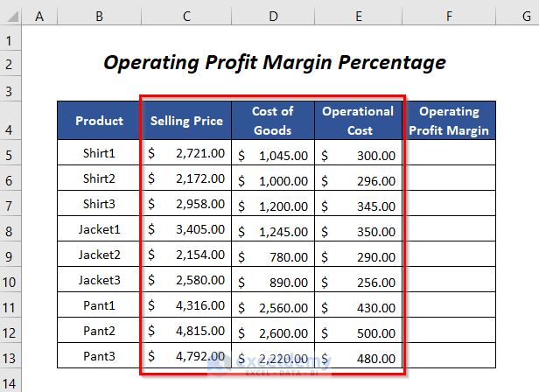Select column F header
This screenshot has width=539, height=392.
pyautogui.click(x=449, y=15)
